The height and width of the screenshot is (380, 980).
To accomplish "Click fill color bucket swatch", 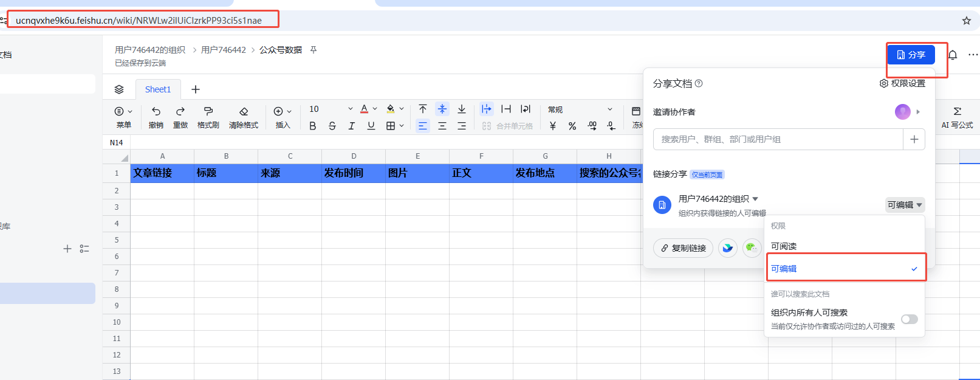I will pyautogui.click(x=391, y=109).
